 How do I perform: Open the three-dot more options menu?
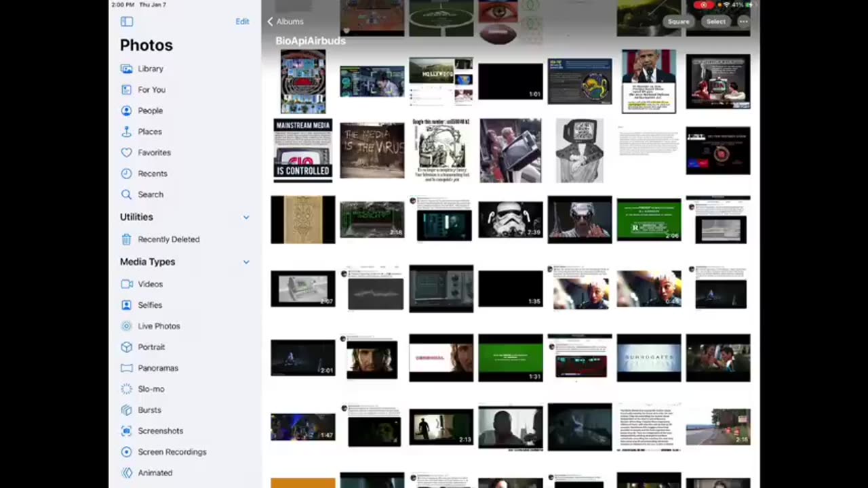click(743, 22)
